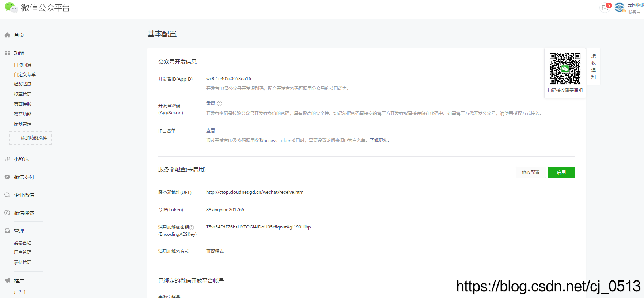Click the EncodingAESKey value text
This screenshot has width=644, height=298.
coord(258,227)
